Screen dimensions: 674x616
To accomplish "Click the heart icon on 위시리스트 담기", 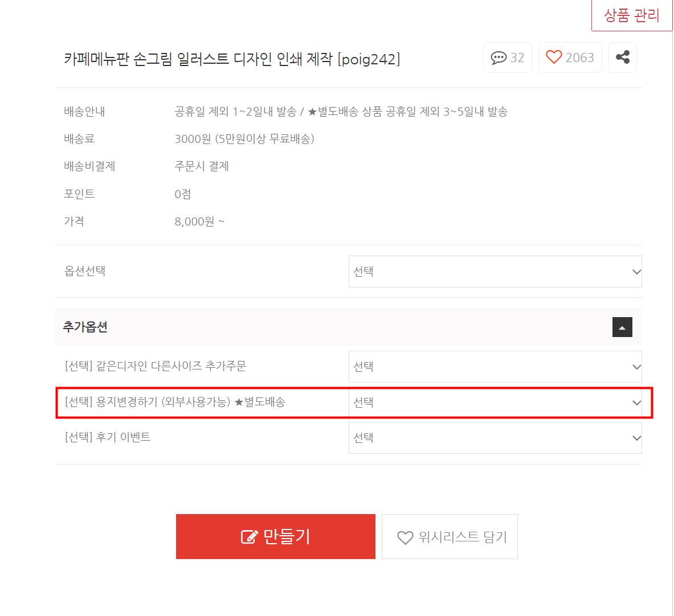I will point(405,537).
